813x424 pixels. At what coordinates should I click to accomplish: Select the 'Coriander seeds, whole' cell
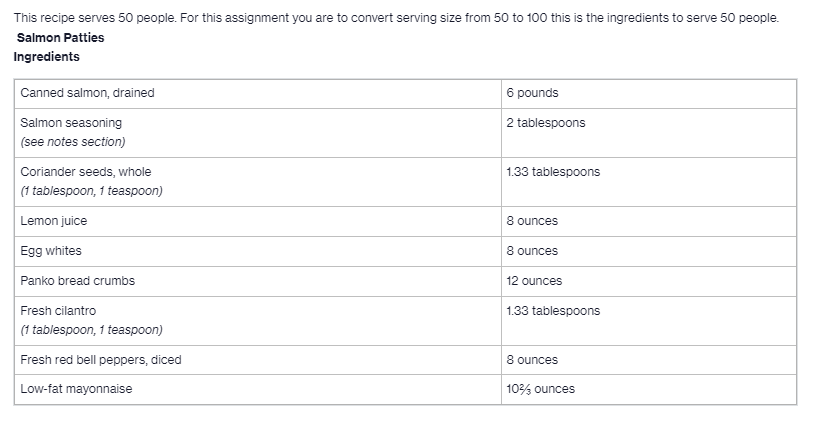86,172
